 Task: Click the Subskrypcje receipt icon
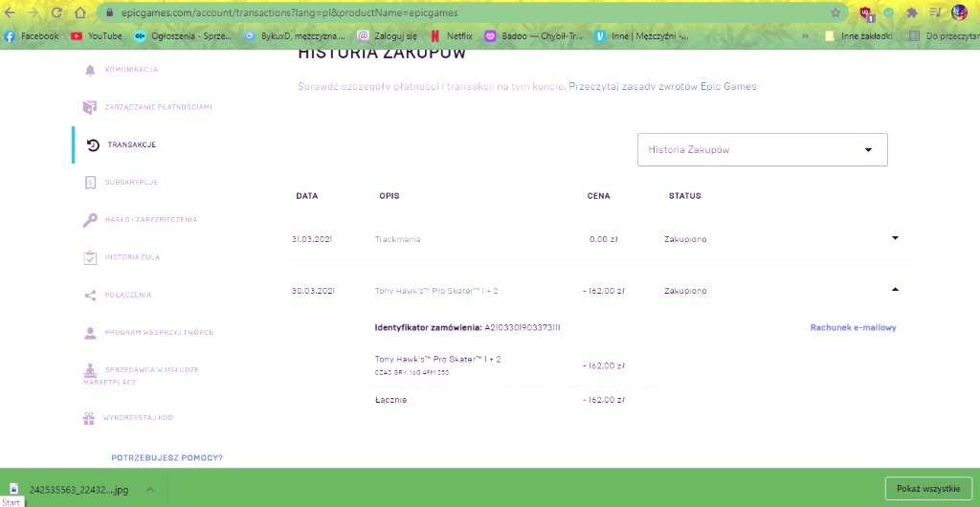90,183
